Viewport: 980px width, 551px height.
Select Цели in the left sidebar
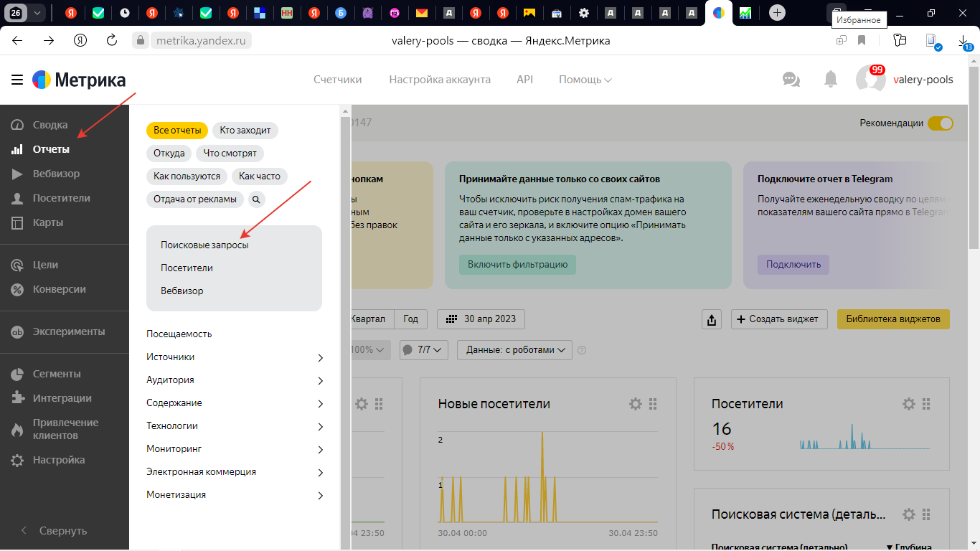click(45, 265)
